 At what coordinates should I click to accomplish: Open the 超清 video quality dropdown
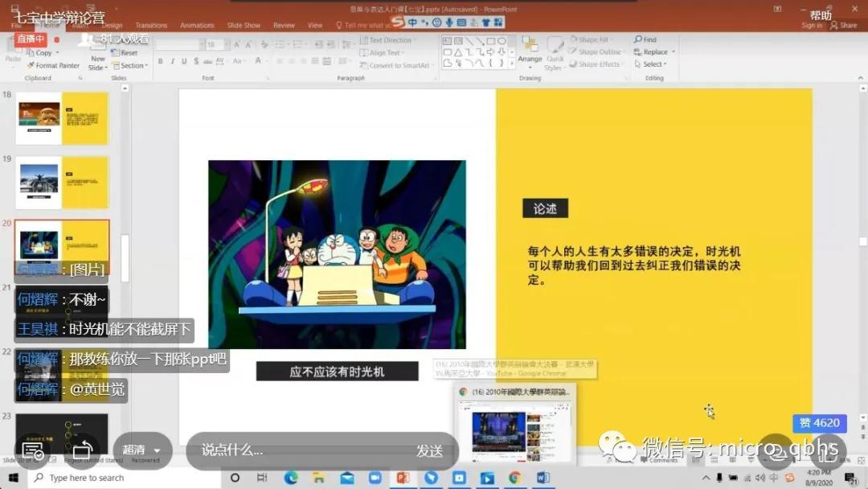pyautogui.click(x=142, y=450)
